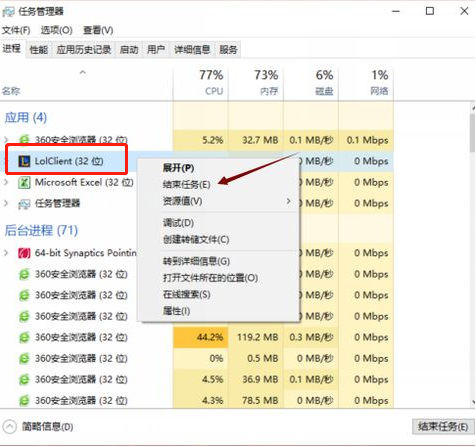Screen dimensions: 476x447
Task: Open the 资源值(V) submenu arrow
Action: tap(289, 201)
